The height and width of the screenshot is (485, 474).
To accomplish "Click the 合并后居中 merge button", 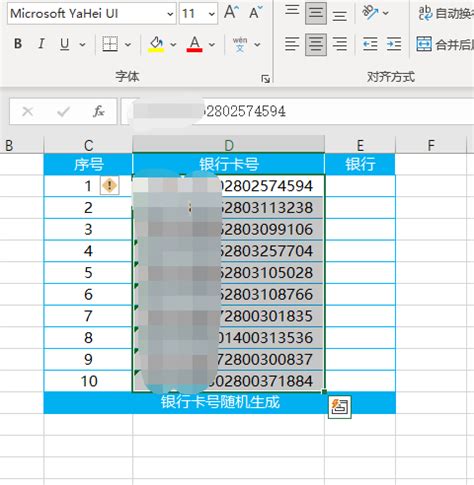I will tap(445, 44).
